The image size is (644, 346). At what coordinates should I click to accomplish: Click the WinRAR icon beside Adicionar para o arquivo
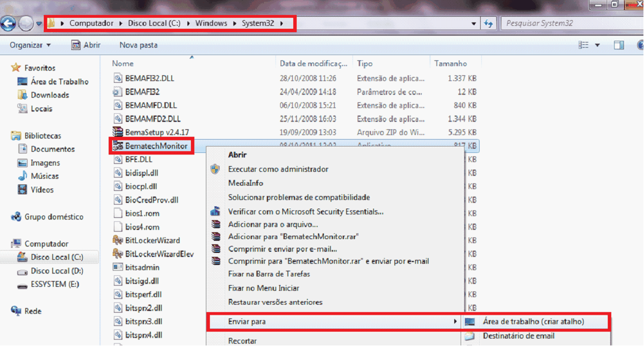216,225
